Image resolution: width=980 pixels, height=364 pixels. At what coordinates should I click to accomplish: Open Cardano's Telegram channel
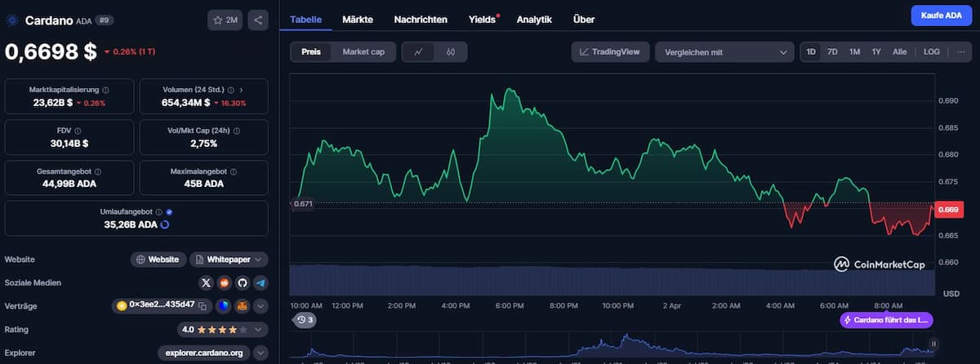[261, 282]
